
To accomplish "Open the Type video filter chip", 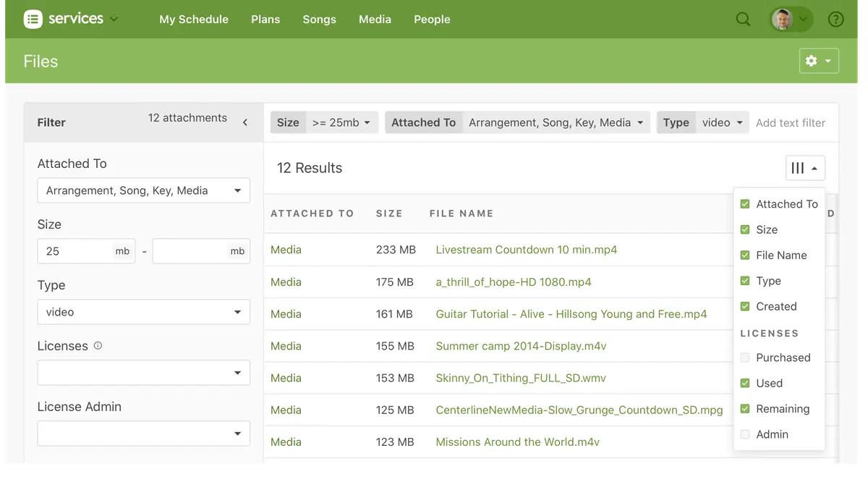I will 703,122.
